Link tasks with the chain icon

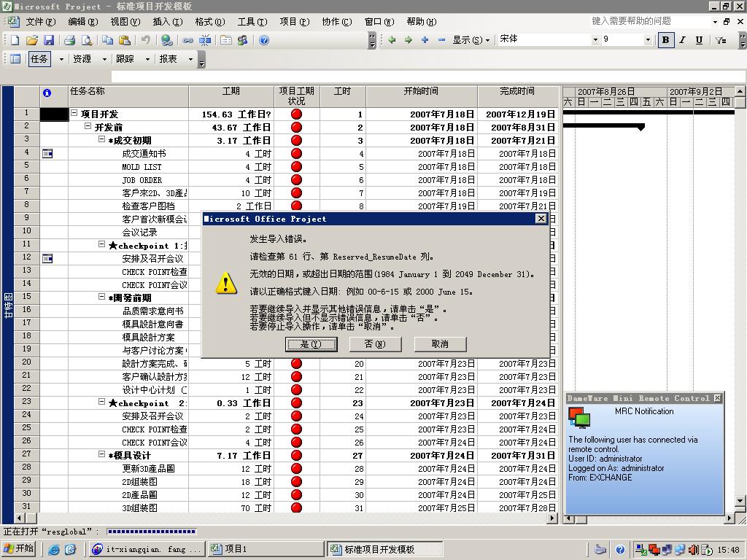[x=188, y=40]
